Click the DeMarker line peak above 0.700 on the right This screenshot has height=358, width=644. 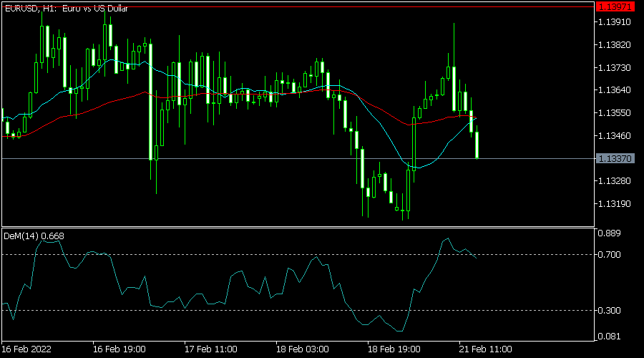pos(448,238)
